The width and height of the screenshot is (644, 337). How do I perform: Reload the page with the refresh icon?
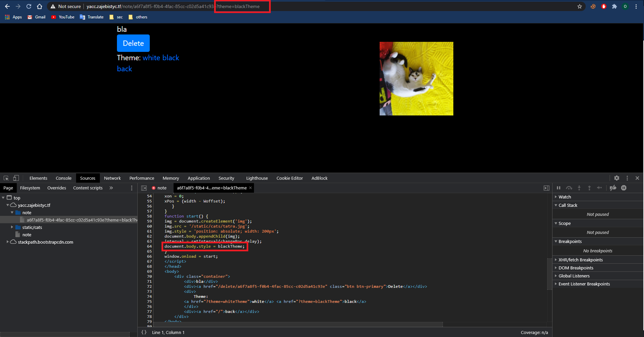click(x=29, y=6)
